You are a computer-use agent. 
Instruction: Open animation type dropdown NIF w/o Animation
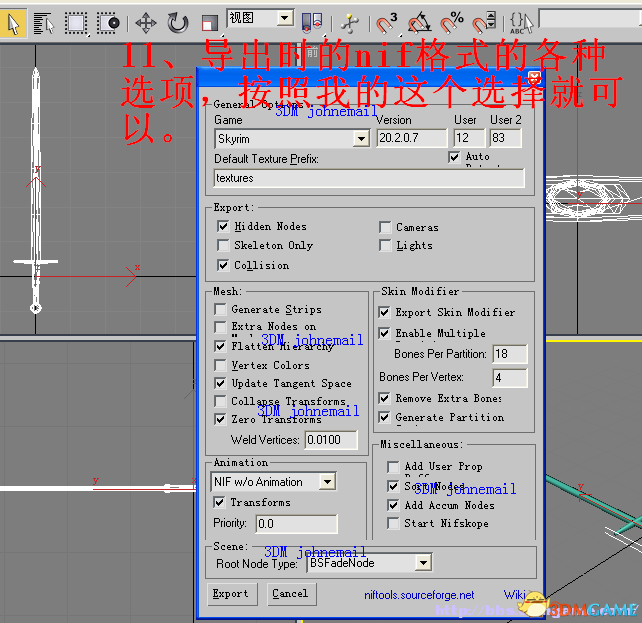click(273, 482)
